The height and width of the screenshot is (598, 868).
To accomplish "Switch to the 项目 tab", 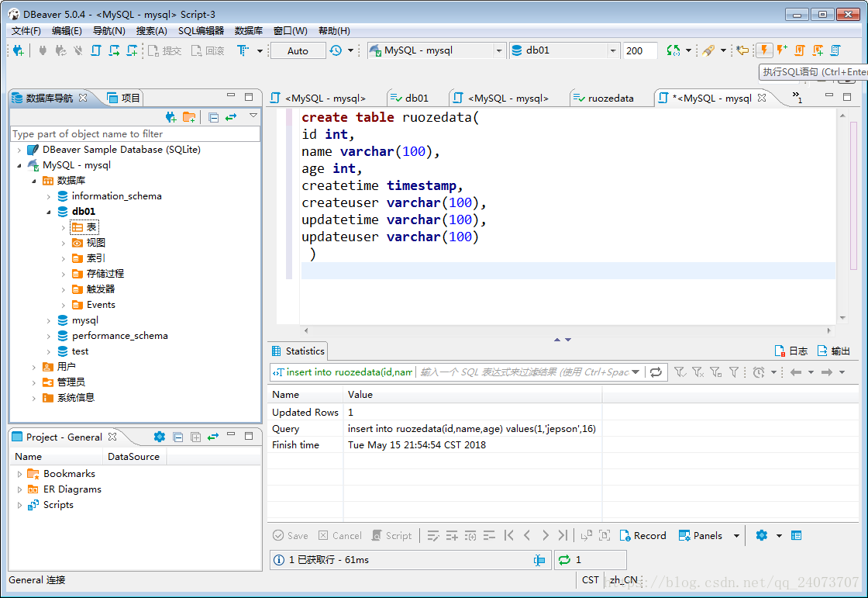I will [123, 98].
